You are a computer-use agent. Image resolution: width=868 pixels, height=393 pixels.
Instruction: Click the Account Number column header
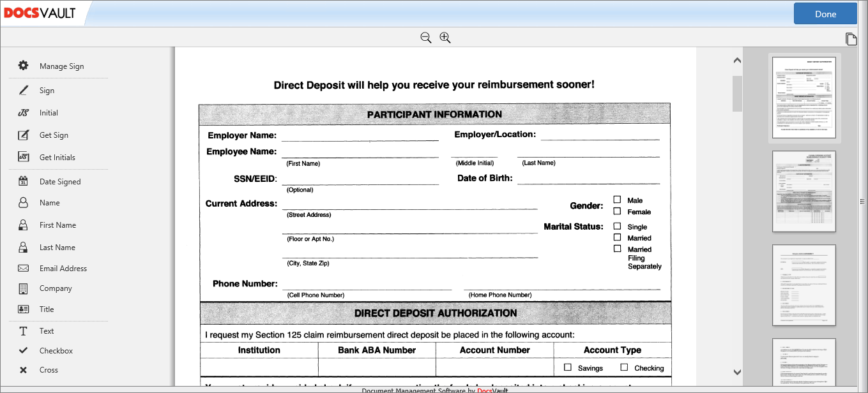[x=495, y=350]
